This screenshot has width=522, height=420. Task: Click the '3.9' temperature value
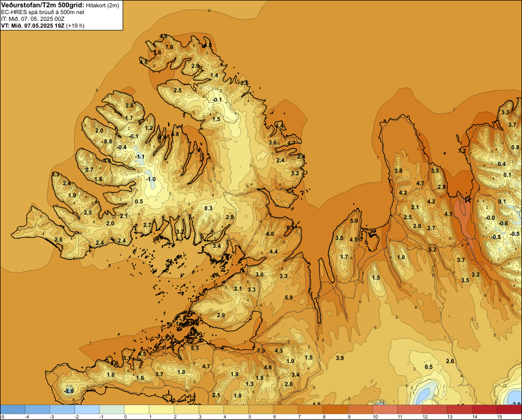340,358
